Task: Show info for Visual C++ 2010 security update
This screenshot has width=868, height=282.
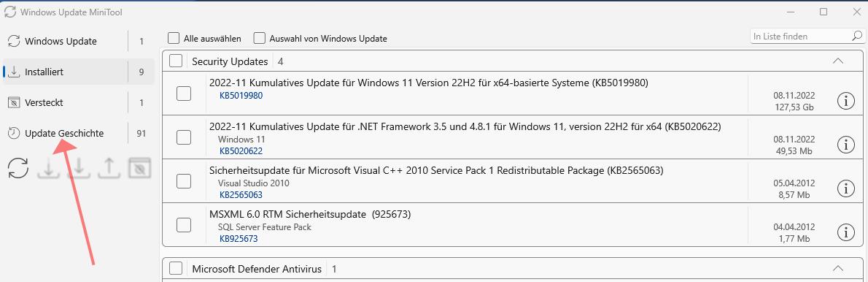Action: pyautogui.click(x=846, y=188)
